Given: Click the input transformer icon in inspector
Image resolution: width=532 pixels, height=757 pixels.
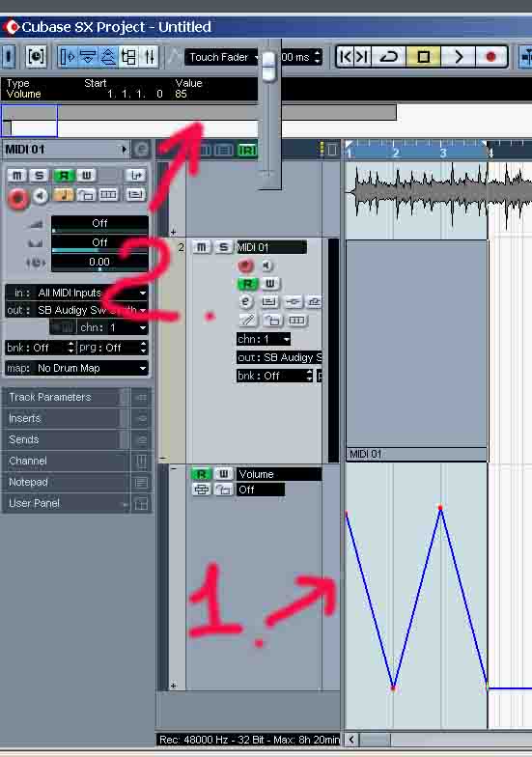Looking at the screenshot, I should [x=135, y=175].
